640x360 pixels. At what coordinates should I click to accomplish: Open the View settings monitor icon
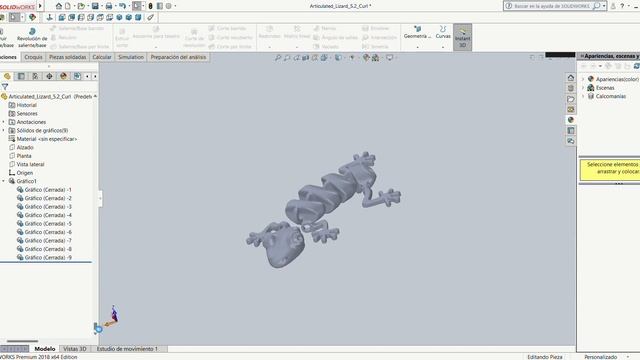click(389, 58)
